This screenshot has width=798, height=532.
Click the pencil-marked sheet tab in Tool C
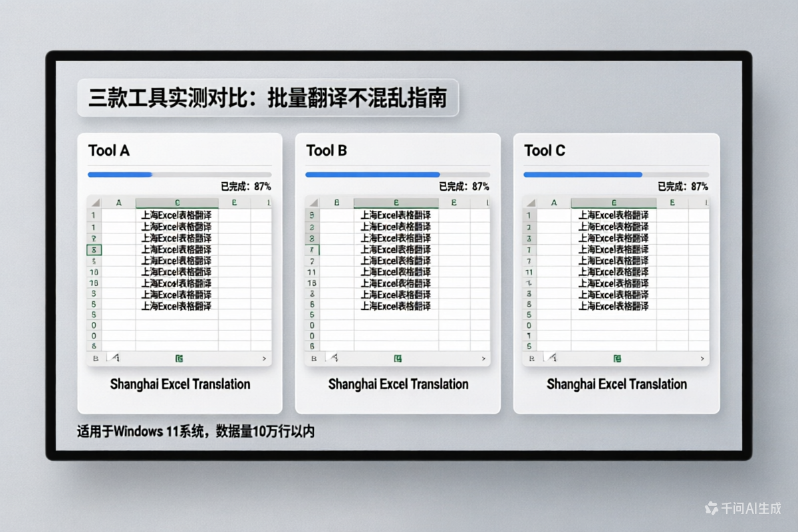click(550, 358)
